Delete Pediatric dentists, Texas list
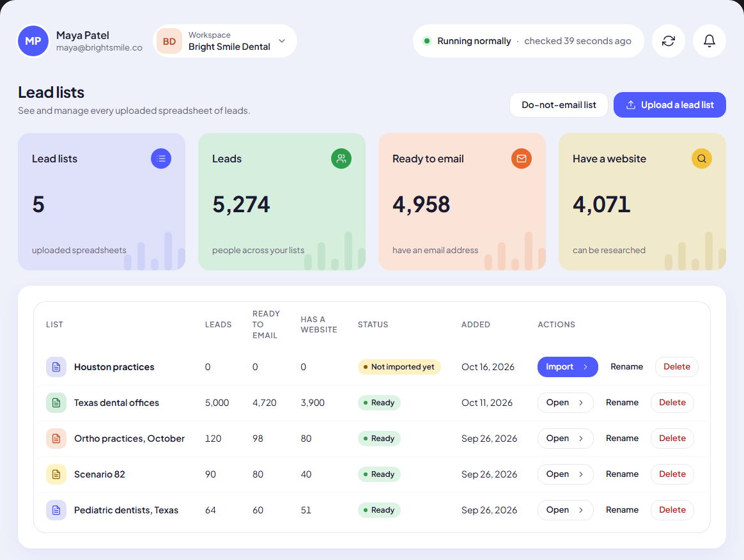This screenshot has width=744, height=560. point(672,510)
